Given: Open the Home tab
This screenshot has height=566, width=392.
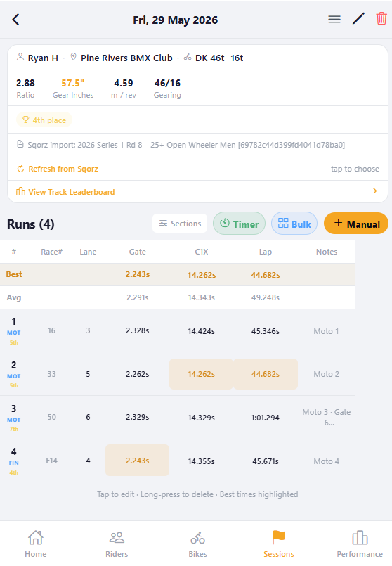Looking at the screenshot, I should click(x=36, y=544).
